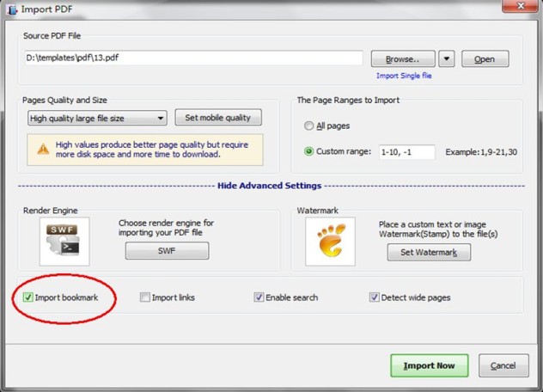Click the high values quality warning text
The width and height of the screenshot is (543, 392).
[152, 150]
